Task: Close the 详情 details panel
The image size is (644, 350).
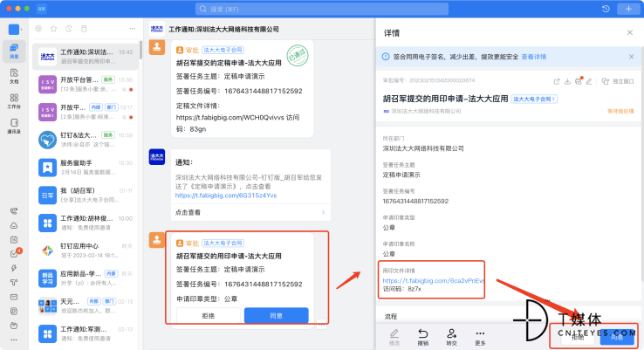Action: [630, 32]
